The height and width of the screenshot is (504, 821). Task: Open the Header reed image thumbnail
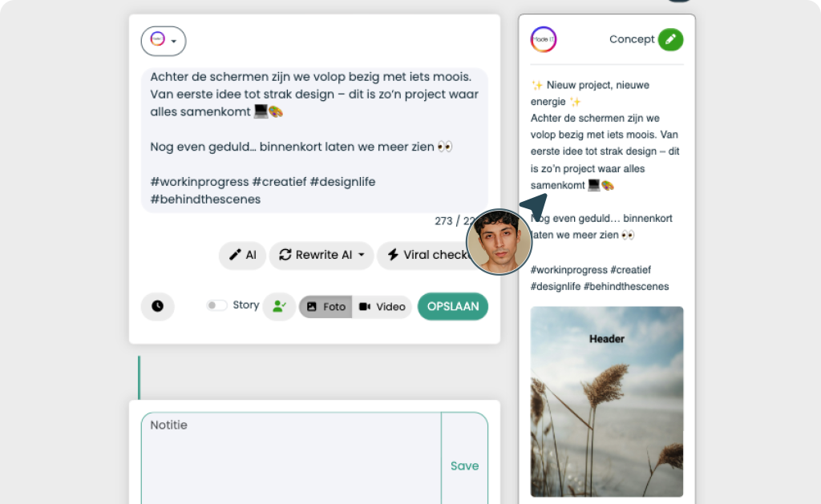[x=607, y=401]
